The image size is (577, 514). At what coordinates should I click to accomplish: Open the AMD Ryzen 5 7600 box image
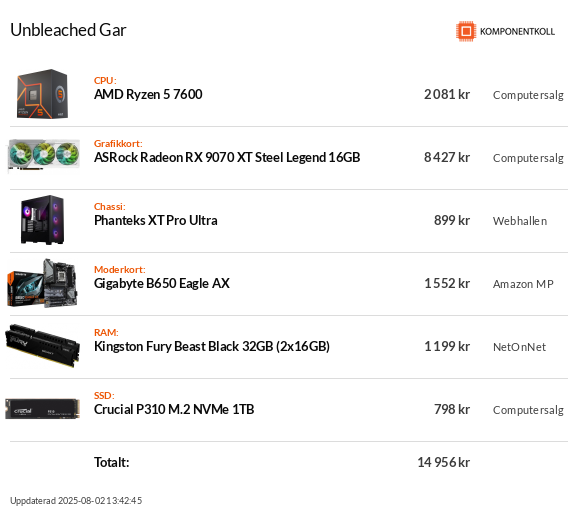click(x=43, y=94)
